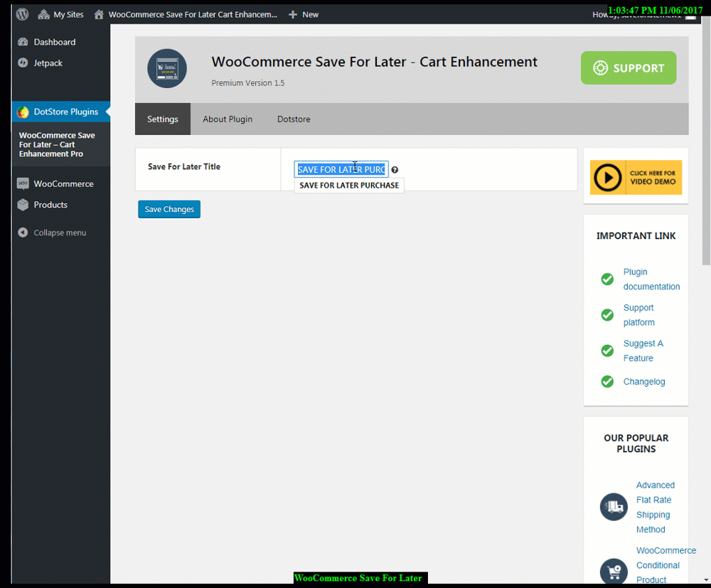The width and height of the screenshot is (711, 588).
Task: Click the WordPress logo in admin bar
Action: 23,14
